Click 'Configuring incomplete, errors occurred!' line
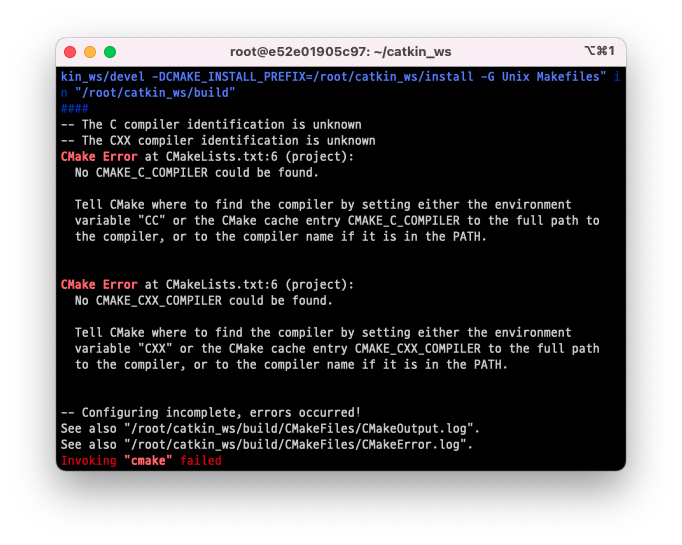 click(x=211, y=412)
